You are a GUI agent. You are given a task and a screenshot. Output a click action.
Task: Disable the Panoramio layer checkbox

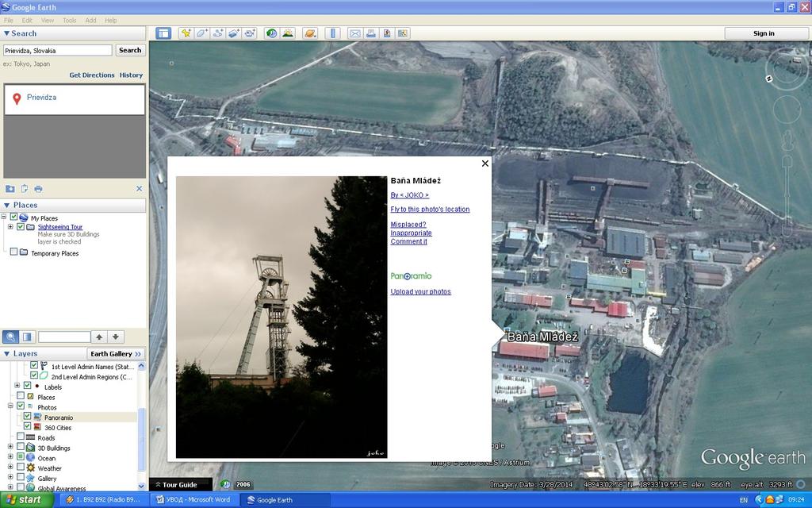pos(28,416)
